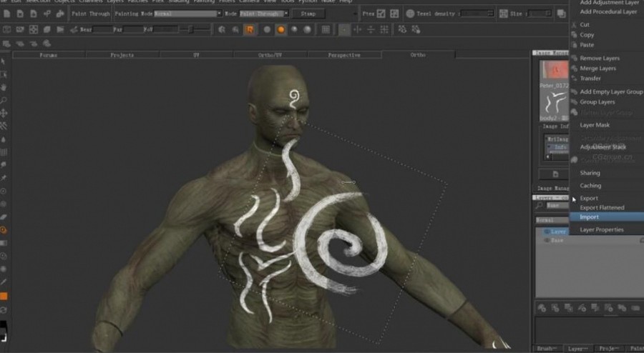This screenshot has width=644, height=353.
Task: Click the four-dot symmetry grid icon
Action: tap(384, 29)
